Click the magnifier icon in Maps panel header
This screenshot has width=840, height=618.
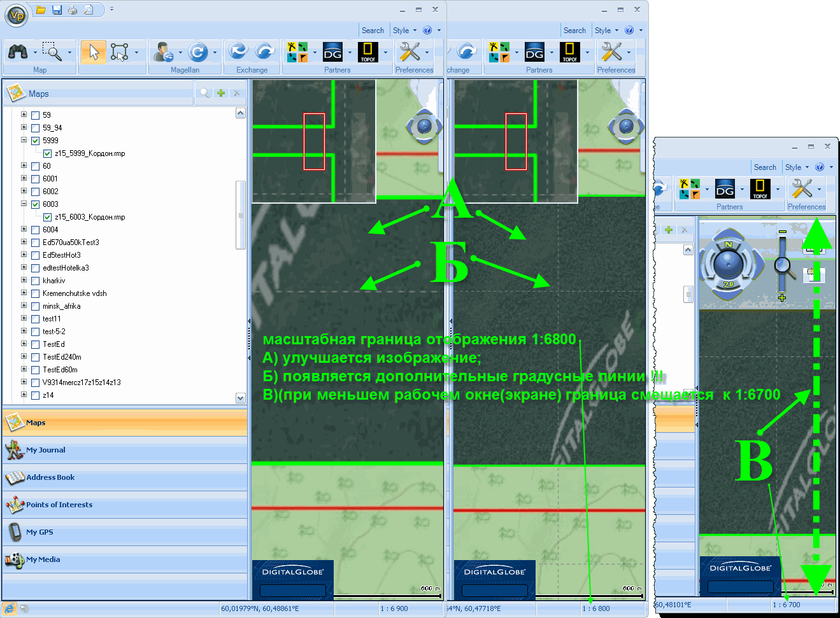coord(204,93)
